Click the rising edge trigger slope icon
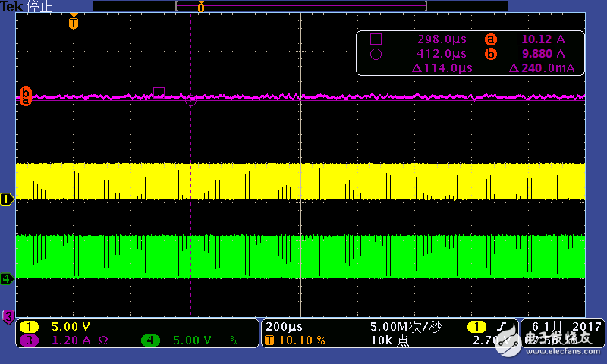Viewport: 607px width, 364px height. point(502,327)
